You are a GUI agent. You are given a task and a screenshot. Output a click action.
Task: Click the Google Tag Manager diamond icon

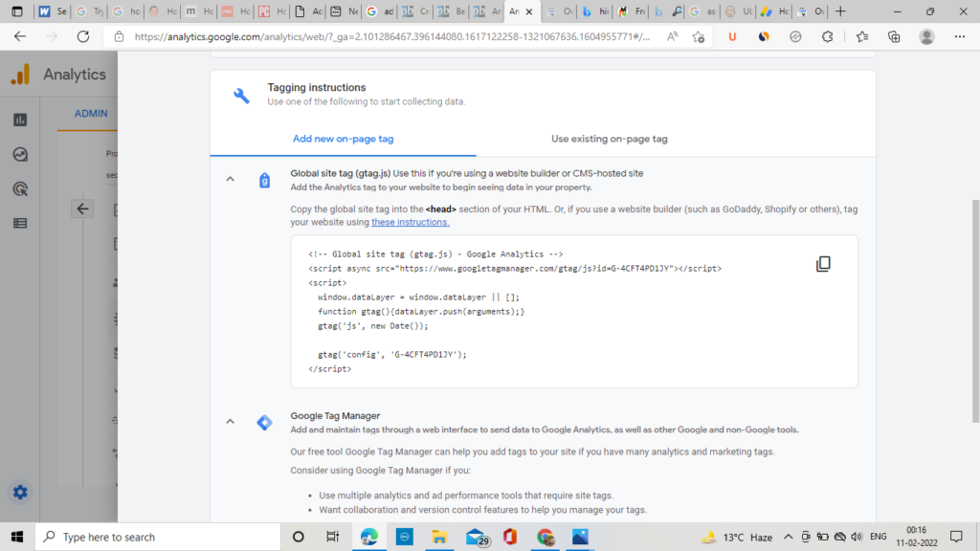pyautogui.click(x=264, y=422)
